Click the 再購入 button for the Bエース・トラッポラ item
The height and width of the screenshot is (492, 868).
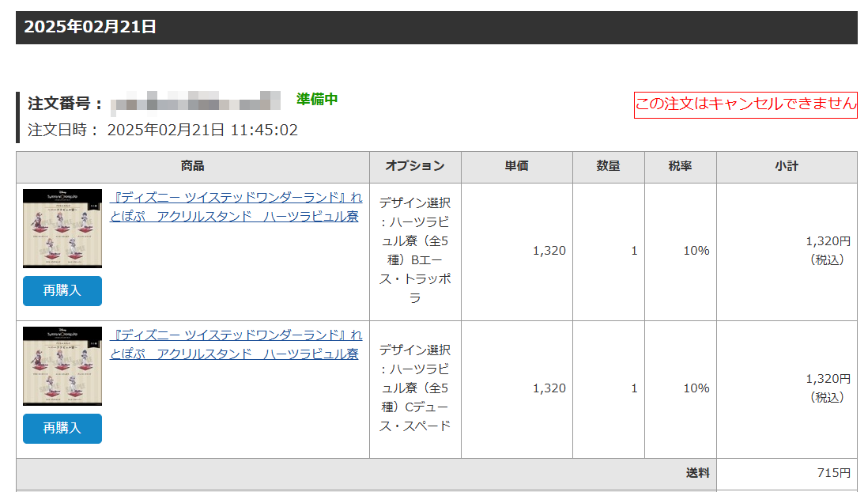62,291
